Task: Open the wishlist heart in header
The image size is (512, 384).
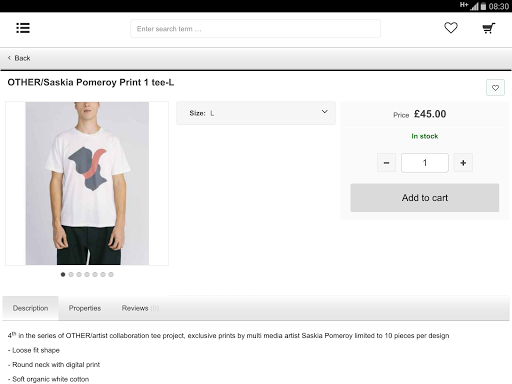Action: tap(451, 28)
